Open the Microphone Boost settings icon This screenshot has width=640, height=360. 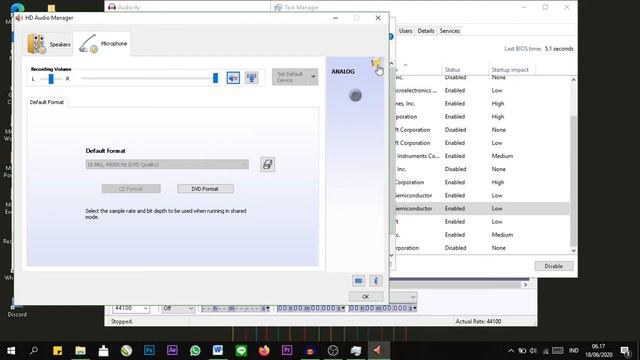point(251,78)
